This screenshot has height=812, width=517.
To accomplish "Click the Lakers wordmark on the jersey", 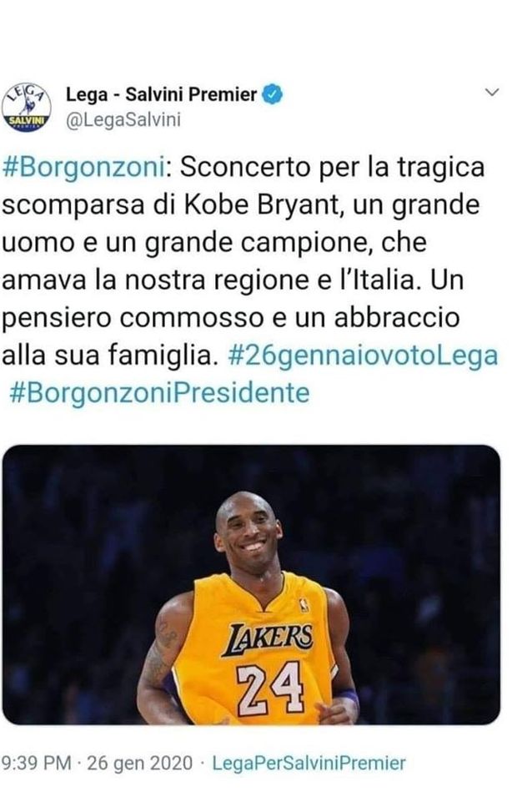I will click(x=269, y=638).
